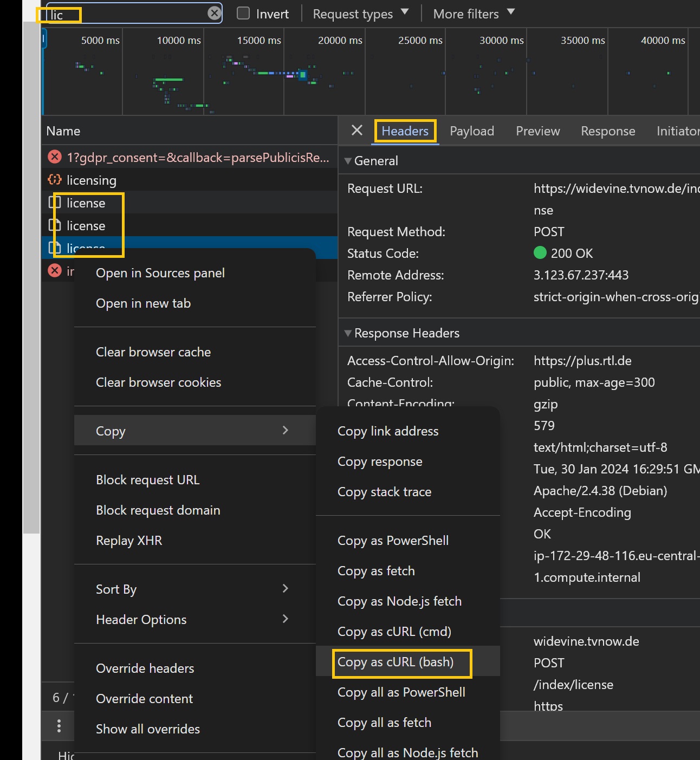Switch to the Response tab
The image size is (700, 760).
coord(607,131)
